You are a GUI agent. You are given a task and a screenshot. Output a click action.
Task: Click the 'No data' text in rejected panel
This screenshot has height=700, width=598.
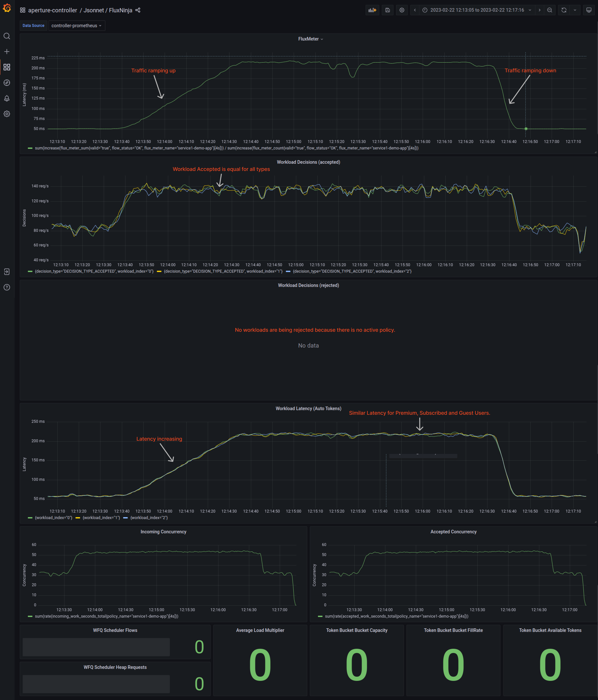pos(308,346)
